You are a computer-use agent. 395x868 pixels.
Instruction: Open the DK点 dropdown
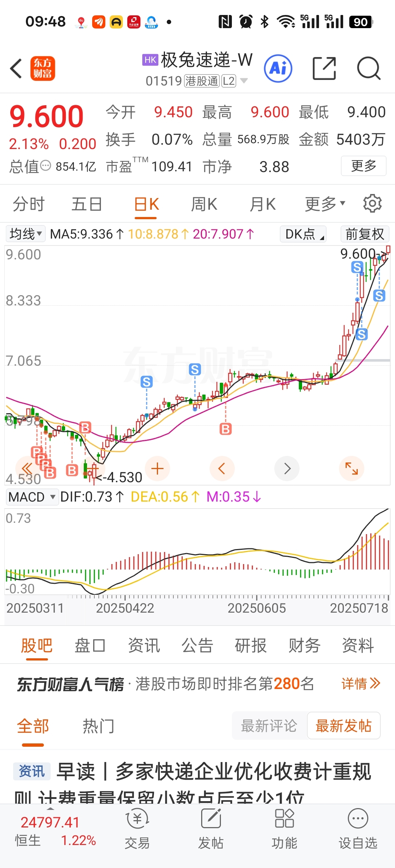[303, 234]
